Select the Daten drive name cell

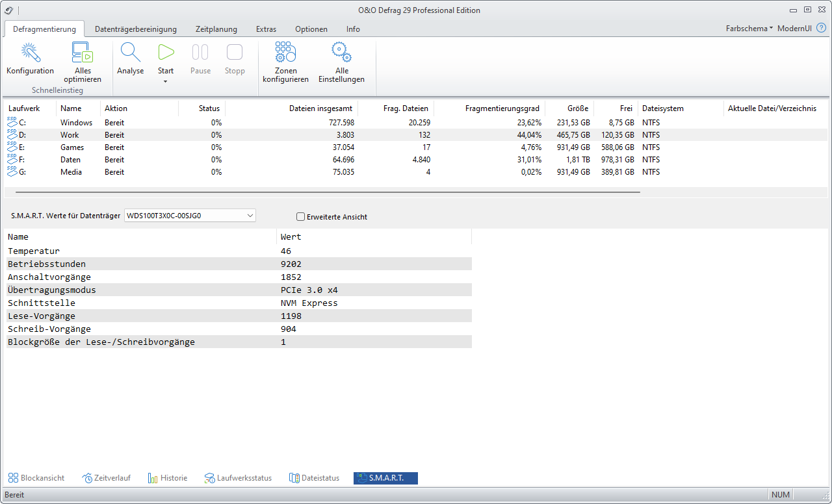(71, 159)
